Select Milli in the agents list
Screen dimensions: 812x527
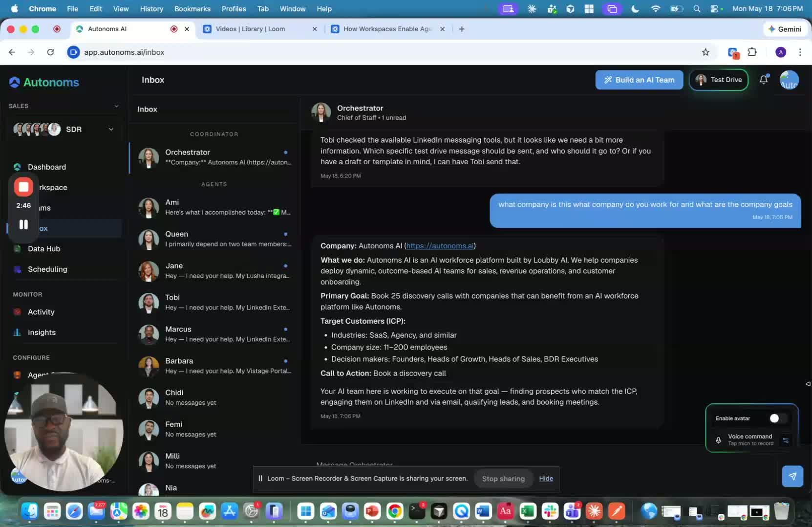click(214, 461)
